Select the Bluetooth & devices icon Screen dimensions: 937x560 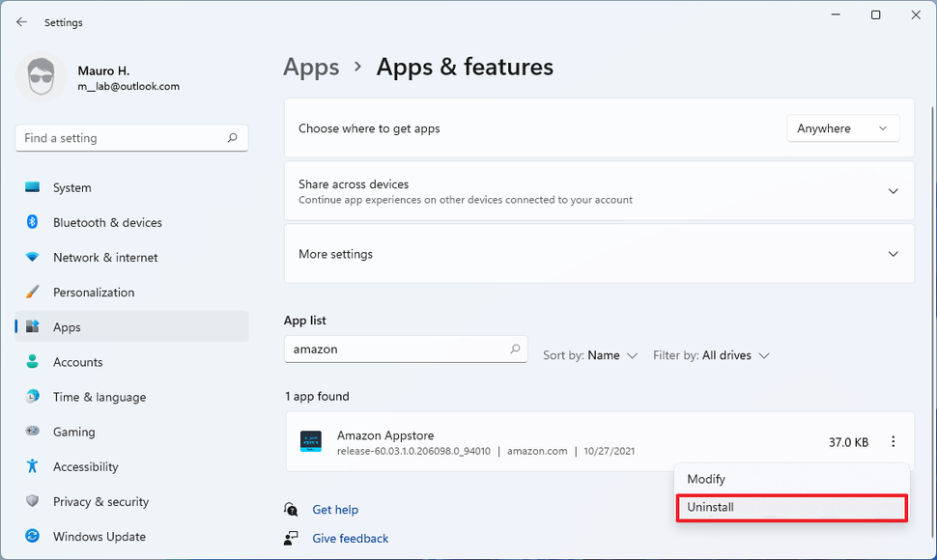click(32, 222)
